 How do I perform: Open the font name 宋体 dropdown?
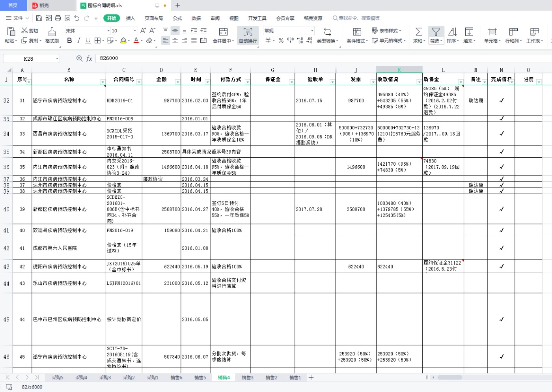coord(108,31)
